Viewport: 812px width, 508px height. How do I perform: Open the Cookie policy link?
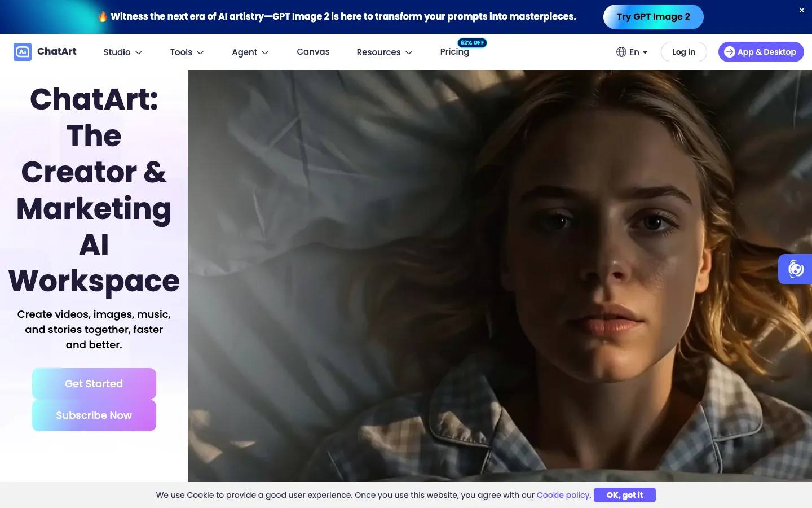click(564, 495)
